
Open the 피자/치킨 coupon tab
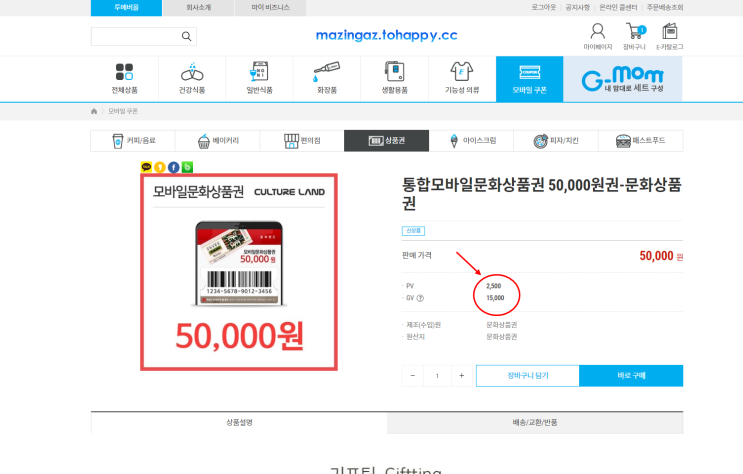pos(556,141)
